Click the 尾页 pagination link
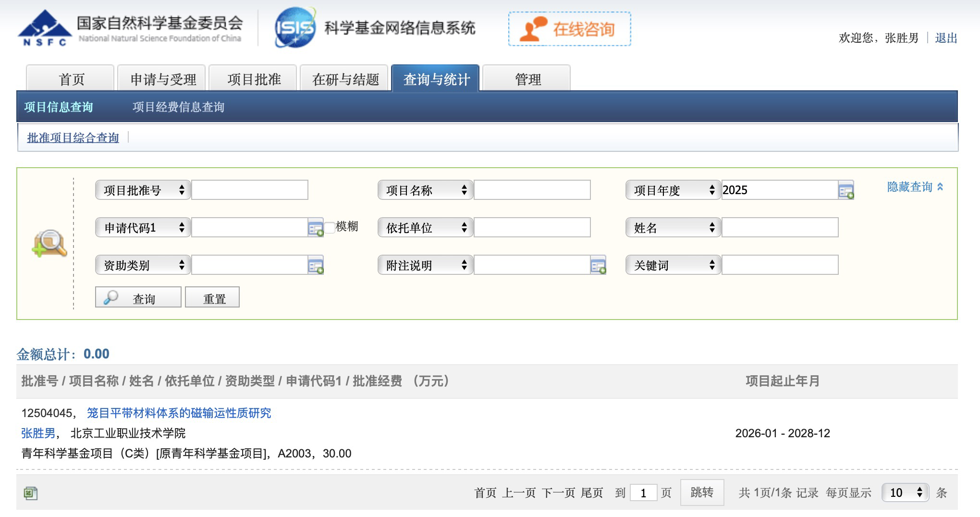Screen dimensions: 980x517 (x=592, y=493)
